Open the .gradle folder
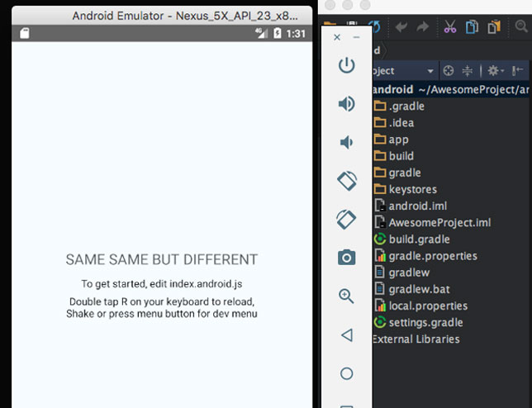This screenshot has height=408, width=532. (399, 107)
